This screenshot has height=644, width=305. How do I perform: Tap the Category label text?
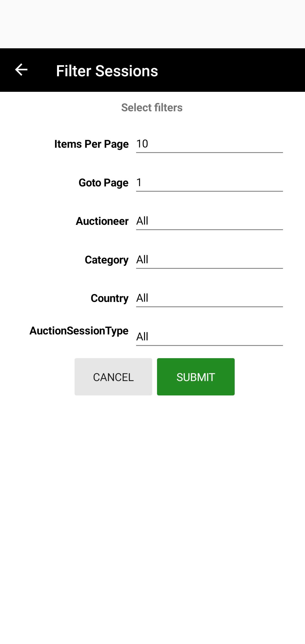tap(107, 260)
